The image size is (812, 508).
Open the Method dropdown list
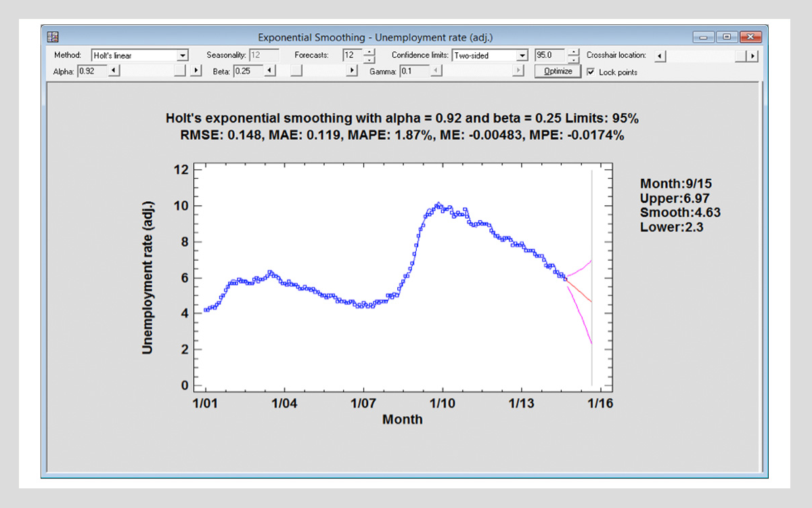183,56
